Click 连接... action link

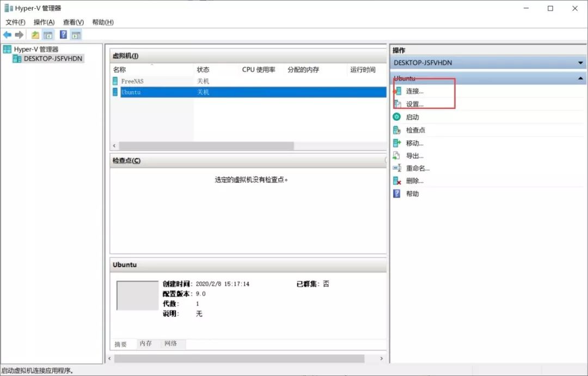(415, 91)
